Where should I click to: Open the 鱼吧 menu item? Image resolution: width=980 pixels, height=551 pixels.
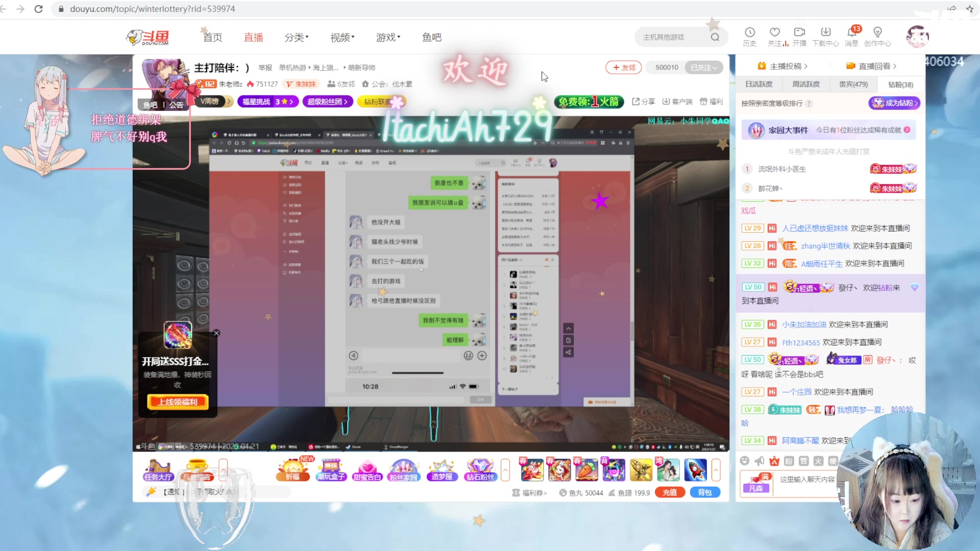(x=432, y=37)
